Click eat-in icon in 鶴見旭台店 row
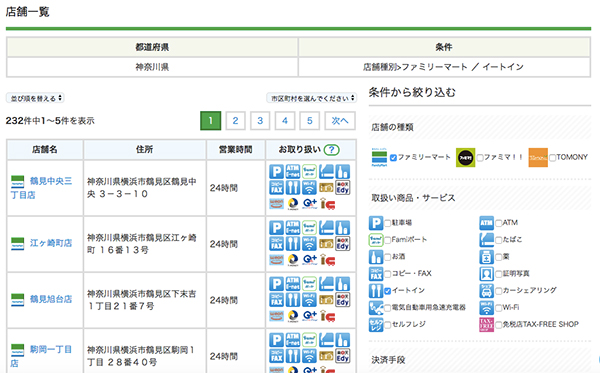This screenshot has width=600, height=373. pos(293,300)
